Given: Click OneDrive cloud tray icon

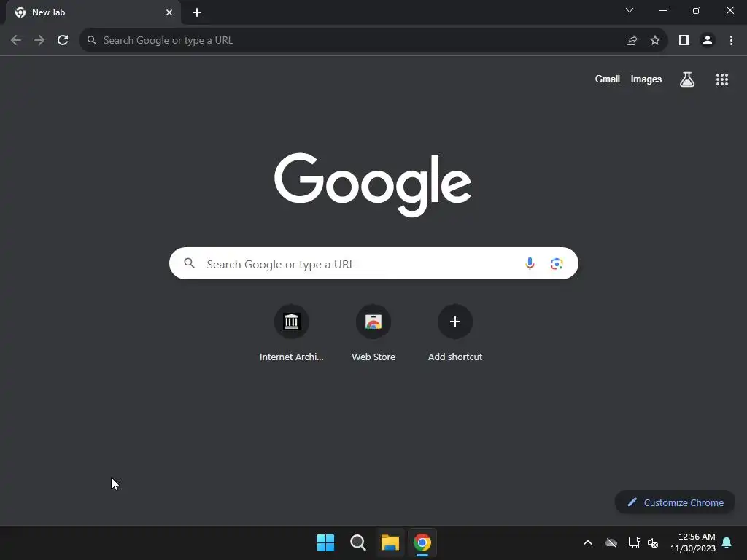Looking at the screenshot, I should [x=611, y=542].
